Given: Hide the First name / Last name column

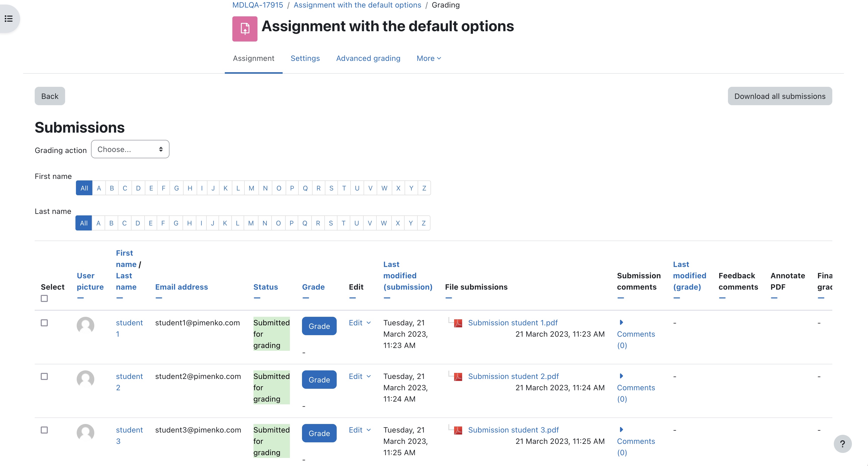Looking at the screenshot, I should [x=119, y=298].
